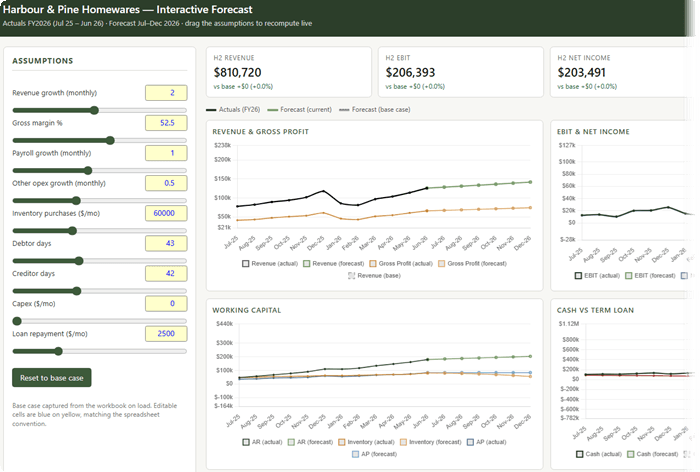Click the Revenue & Gross Profit chart title
This screenshot has height=472, width=700.
pos(260,132)
